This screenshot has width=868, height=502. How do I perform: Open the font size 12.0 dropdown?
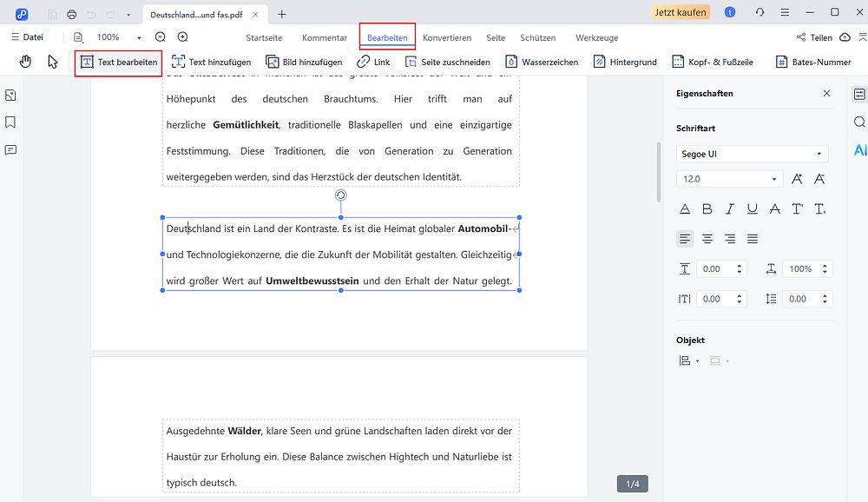click(730, 179)
